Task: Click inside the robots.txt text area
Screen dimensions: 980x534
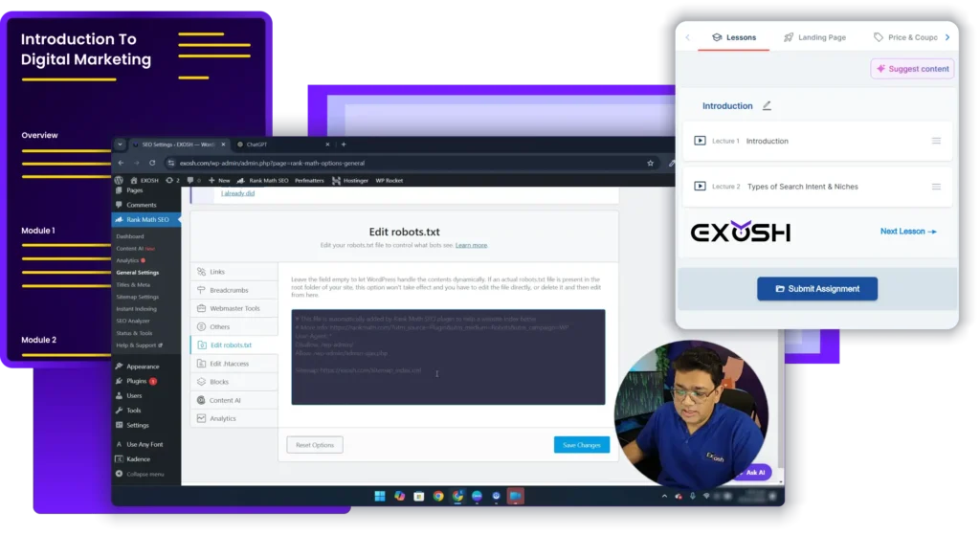Action: click(448, 357)
